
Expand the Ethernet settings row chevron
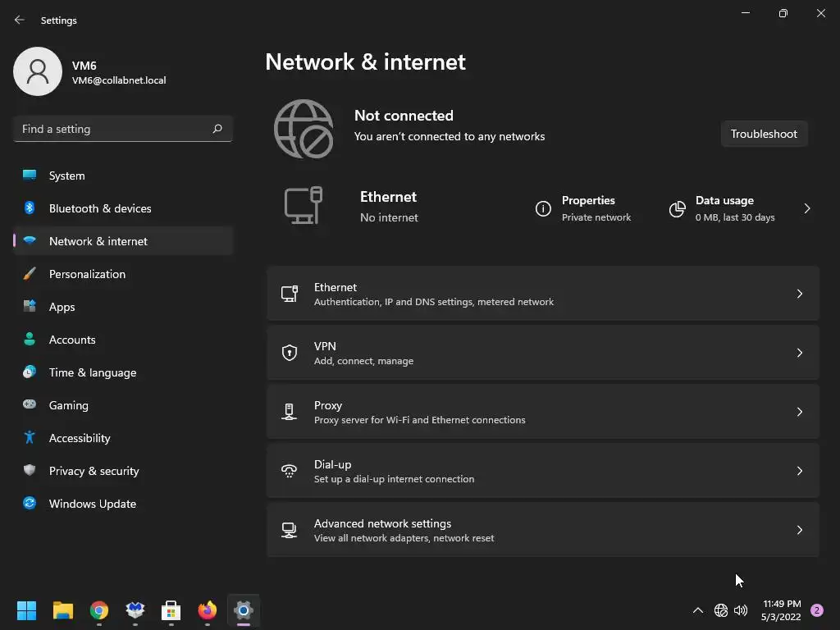(x=800, y=294)
